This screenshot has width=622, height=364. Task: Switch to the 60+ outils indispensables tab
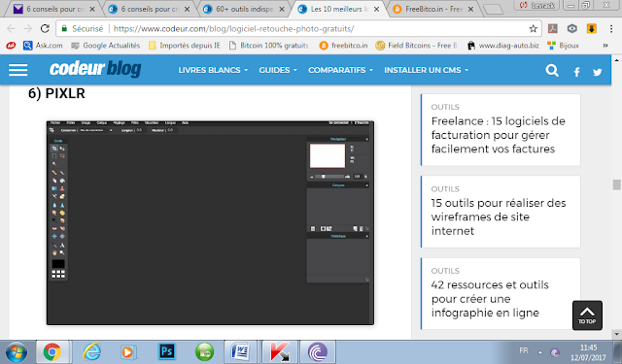coord(244,9)
